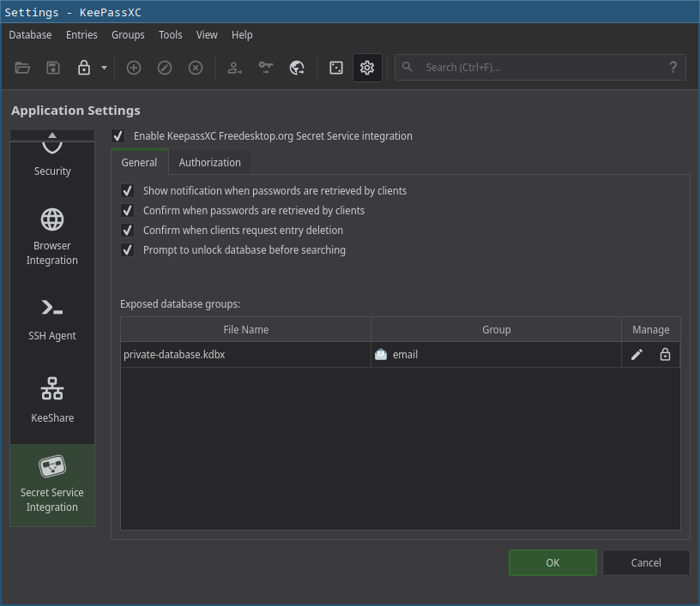Click the Copy Password key icon
The image size is (700, 606).
266,68
